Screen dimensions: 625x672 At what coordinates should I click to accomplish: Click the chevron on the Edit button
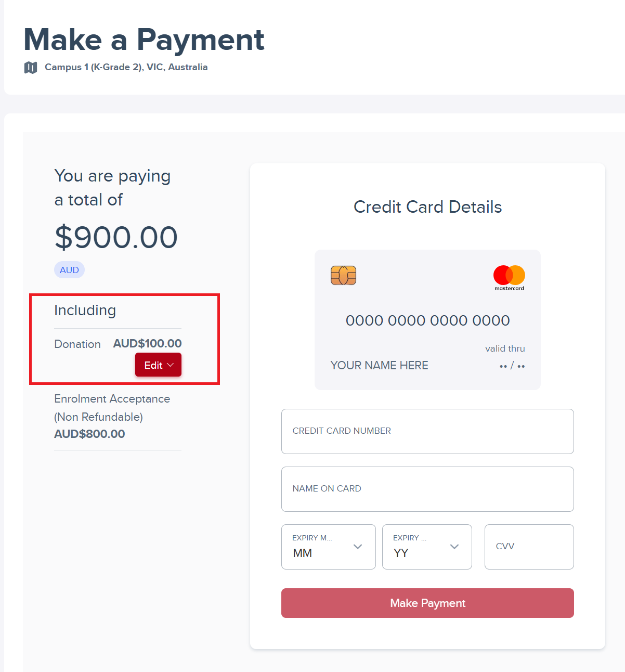[x=170, y=365]
